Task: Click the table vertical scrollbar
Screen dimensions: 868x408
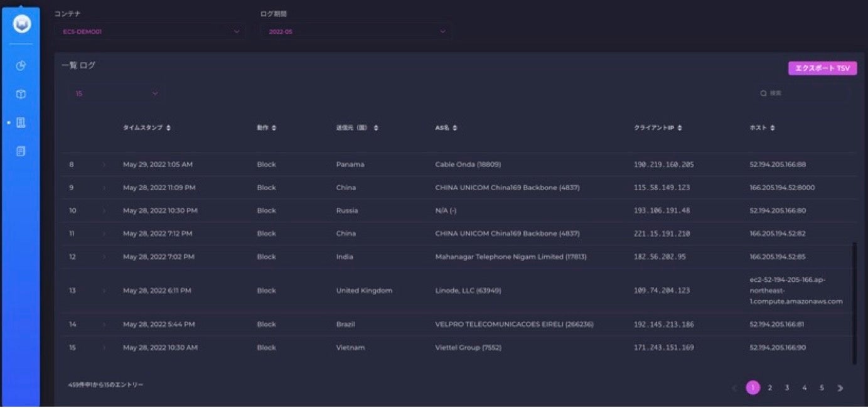Action: click(854, 303)
